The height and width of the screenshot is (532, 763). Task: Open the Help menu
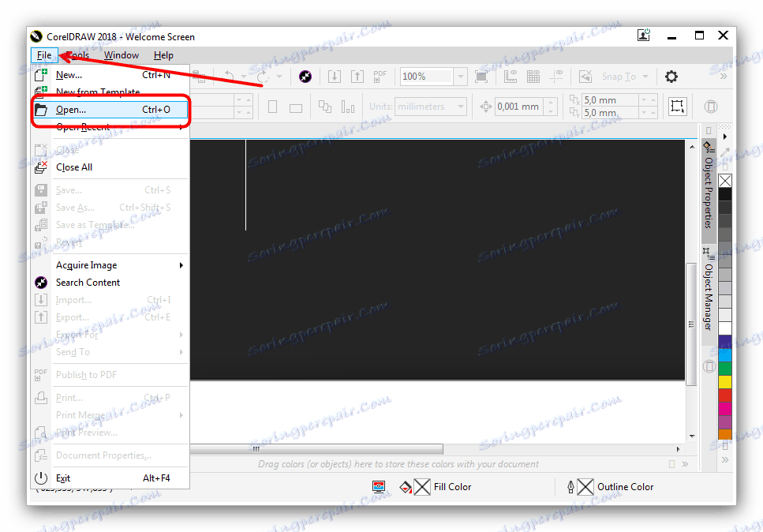(x=163, y=55)
